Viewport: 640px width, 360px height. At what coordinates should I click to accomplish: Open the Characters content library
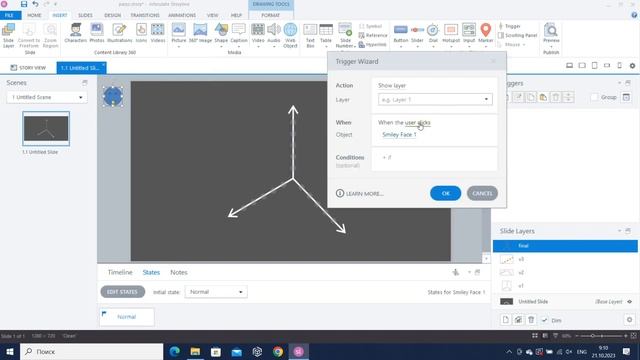(76, 33)
